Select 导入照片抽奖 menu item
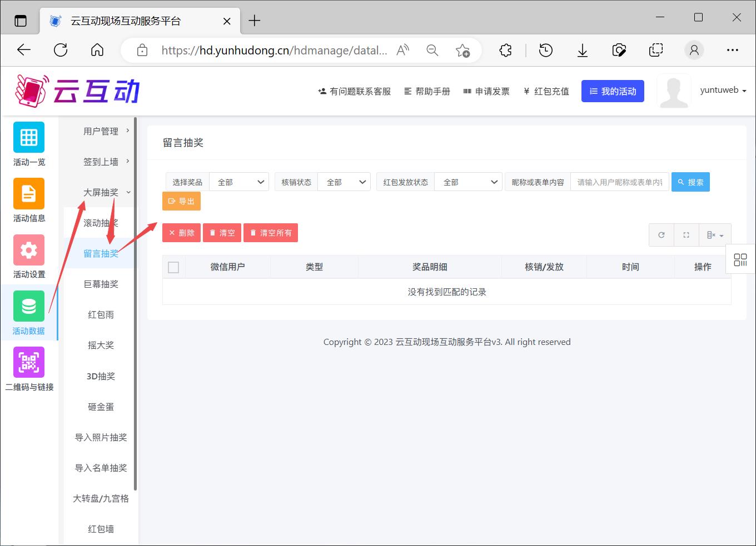The height and width of the screenshot is (546, 756). coord(101,438)
